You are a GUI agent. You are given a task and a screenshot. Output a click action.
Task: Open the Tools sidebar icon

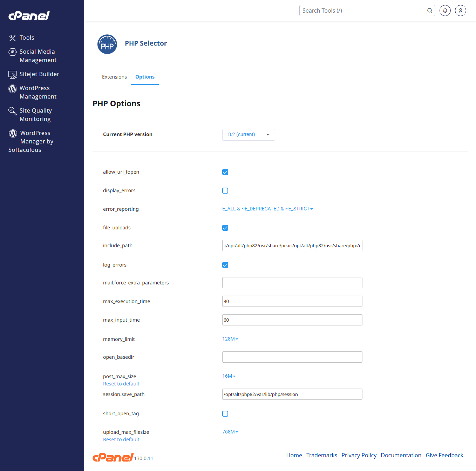click(13, 38)
